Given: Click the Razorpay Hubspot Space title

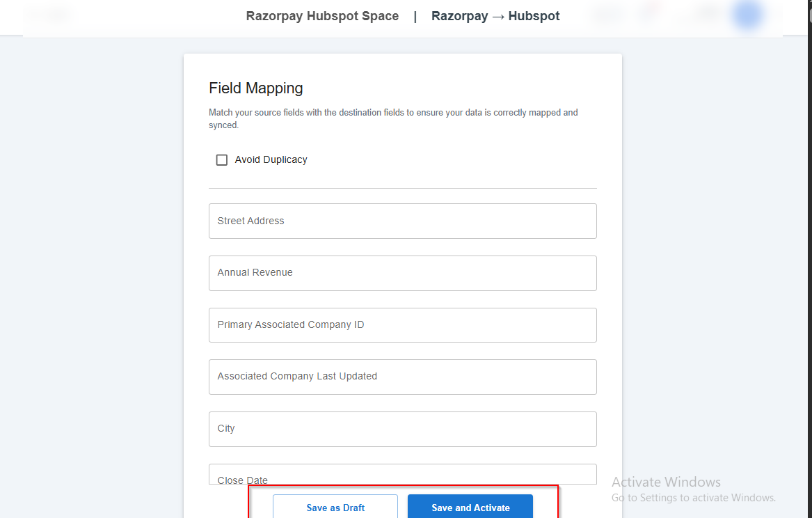Looking at the screenshot, I should [x=322, y=16].
